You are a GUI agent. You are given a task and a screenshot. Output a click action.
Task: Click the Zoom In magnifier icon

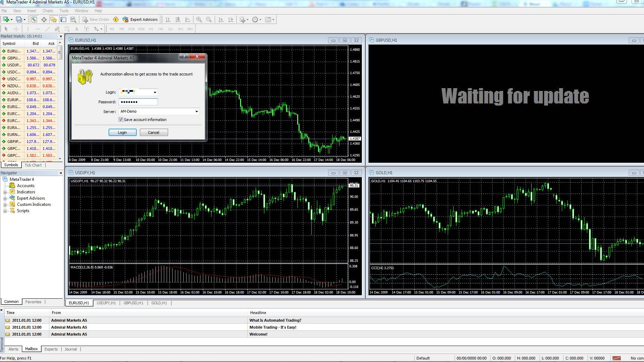tap(199, 19)
